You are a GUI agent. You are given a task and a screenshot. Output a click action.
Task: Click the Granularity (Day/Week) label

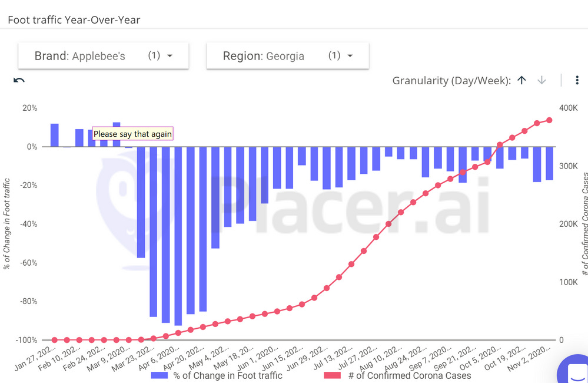(x=451, y=80)
